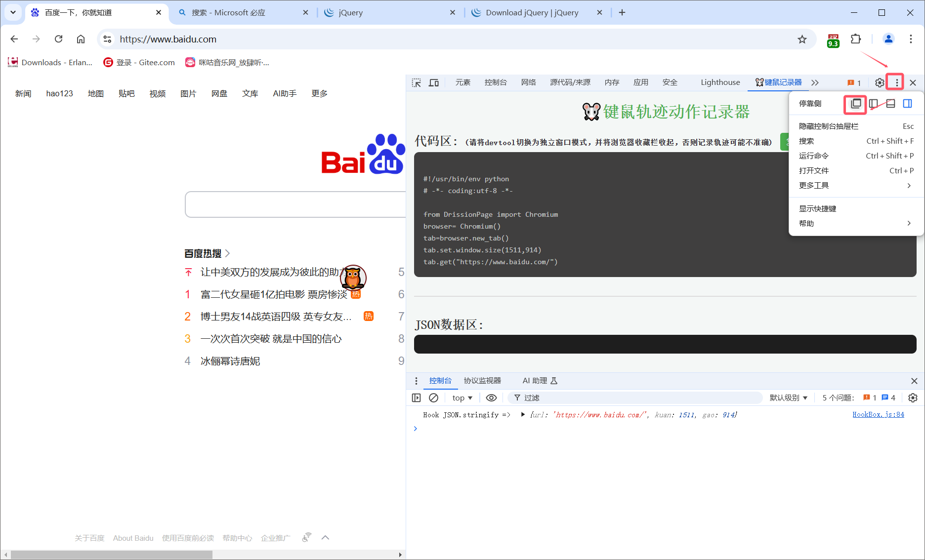Click the green 9.3 extension icon

833,40
